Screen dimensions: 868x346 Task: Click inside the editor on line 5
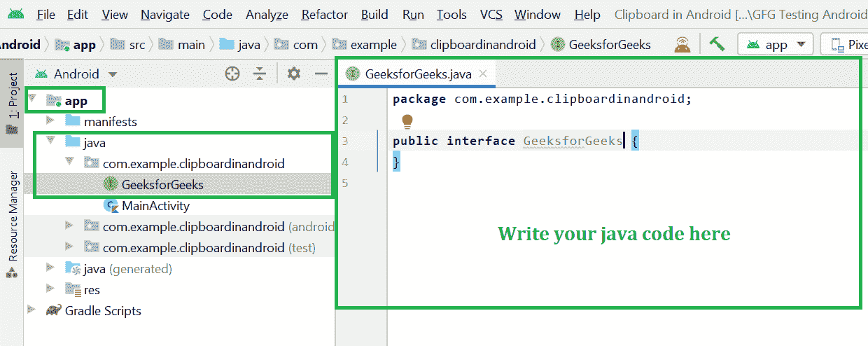[x=560, y=184]
